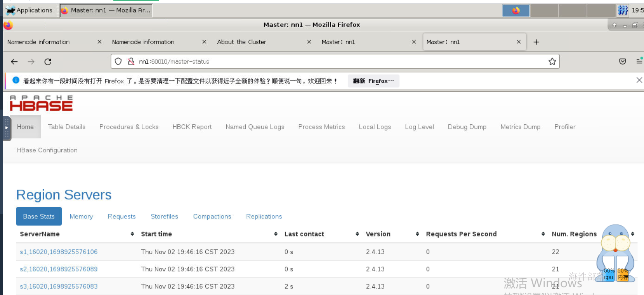
Task: Open region server s1,16020,1698925576106 link
Action: [59, 252]
